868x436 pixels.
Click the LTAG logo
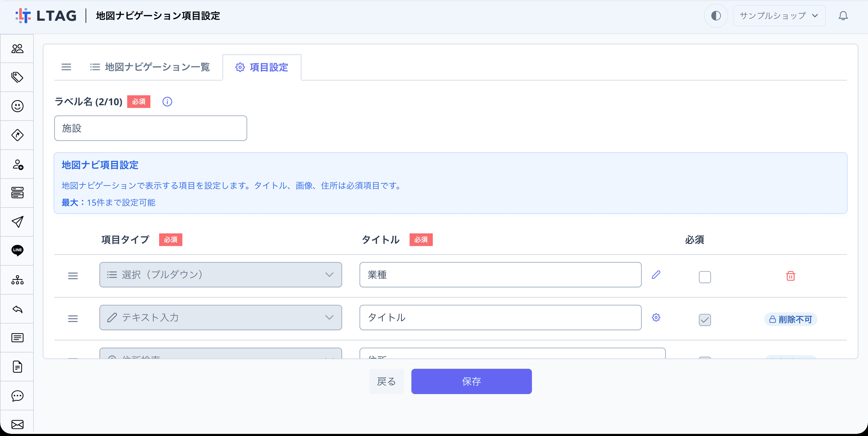pyautogui.click(x=46, y=16)
